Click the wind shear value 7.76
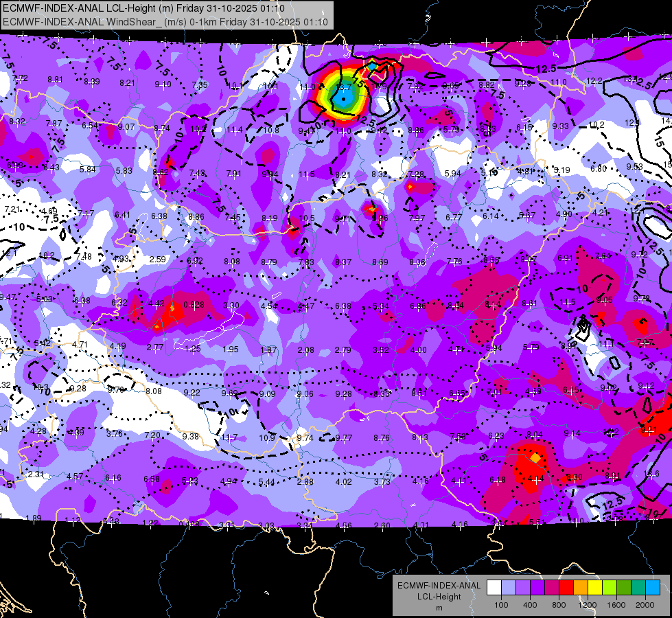 coord(454,261)
